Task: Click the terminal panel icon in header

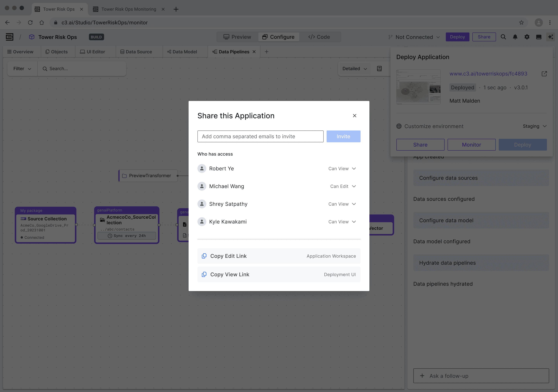Action: point(539,37)
